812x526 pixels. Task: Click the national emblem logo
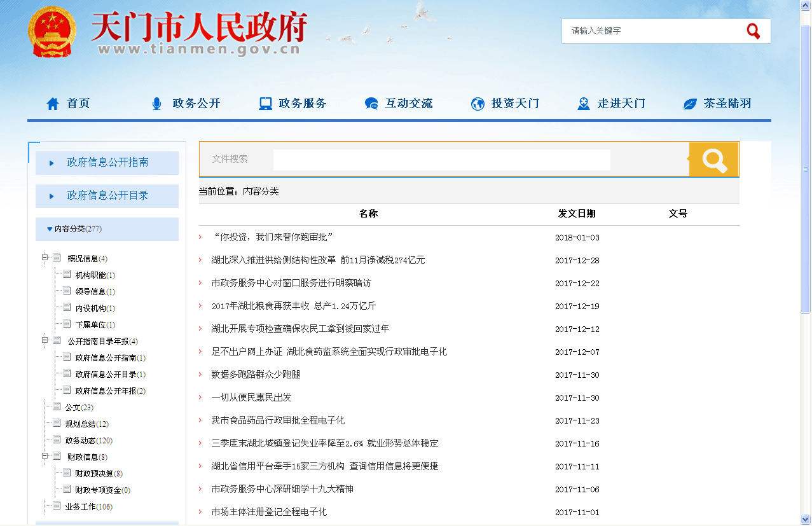pos(52,33)
